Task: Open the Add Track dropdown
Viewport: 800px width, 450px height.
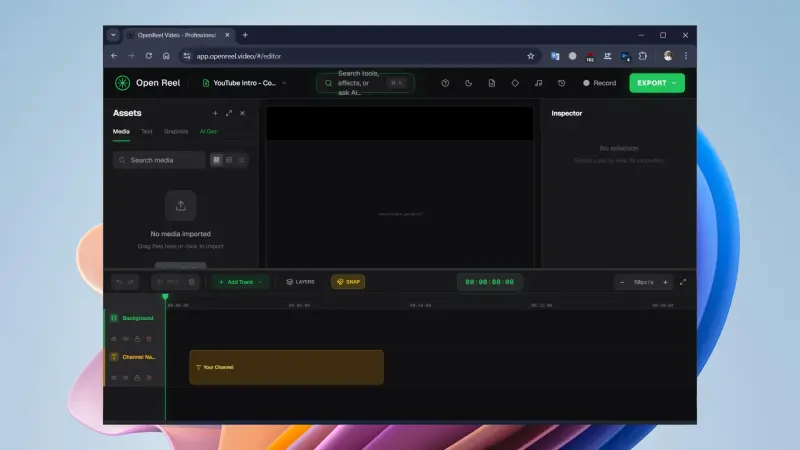Action: [240, 282]
